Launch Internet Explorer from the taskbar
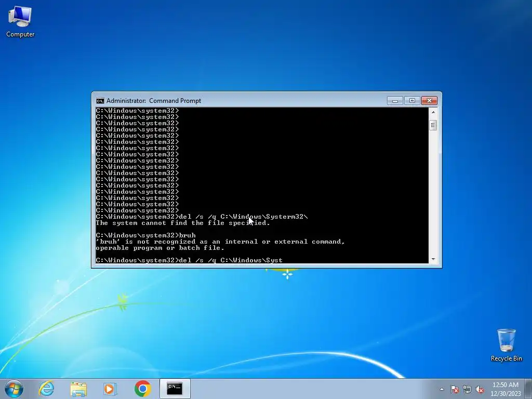This screenshot has height=399, width=532. [x=46, y=389]
